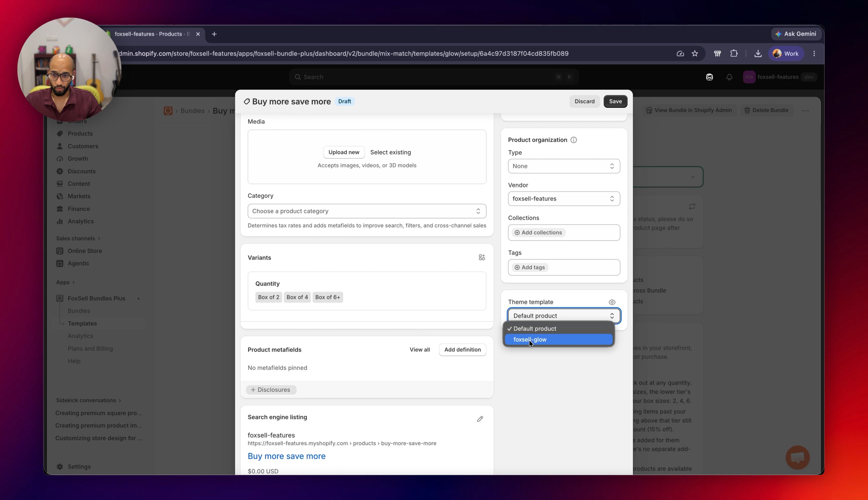
Task: Open the foxsell-features store account menu
Action: coord(780,77)
